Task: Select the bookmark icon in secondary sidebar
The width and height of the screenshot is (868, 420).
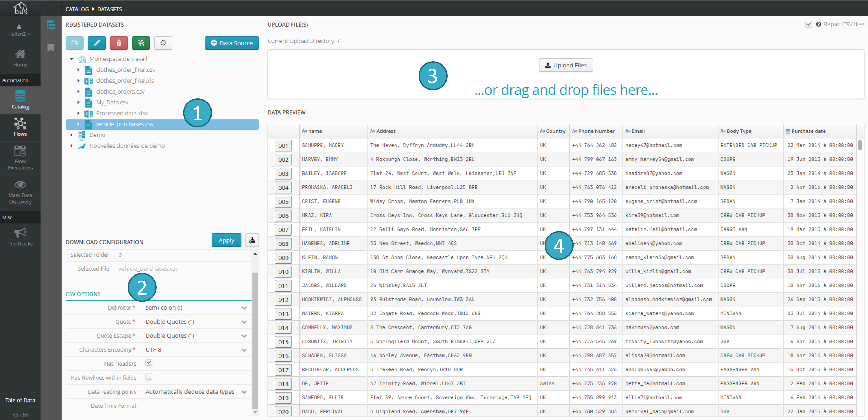Action: pyautogui.click(x=51, y=47)
